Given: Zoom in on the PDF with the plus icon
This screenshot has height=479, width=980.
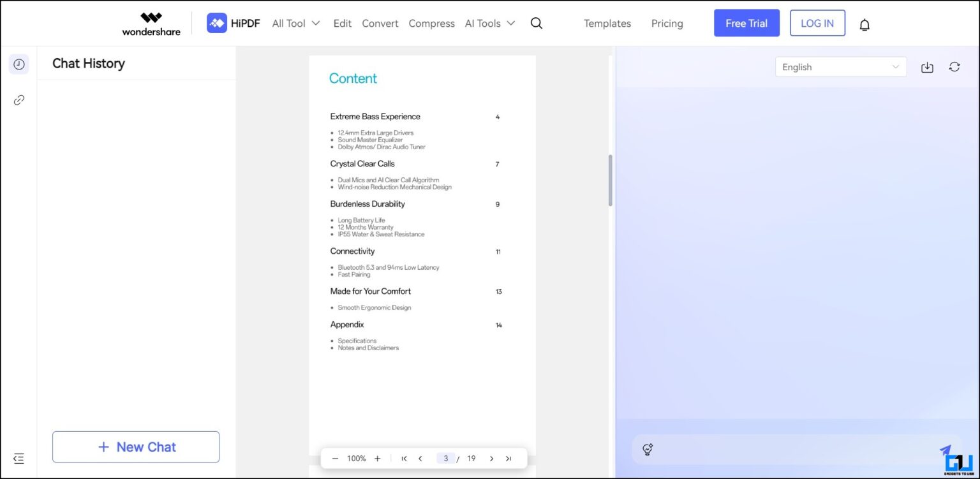Looking at the screenshot, I should [377, 458].
